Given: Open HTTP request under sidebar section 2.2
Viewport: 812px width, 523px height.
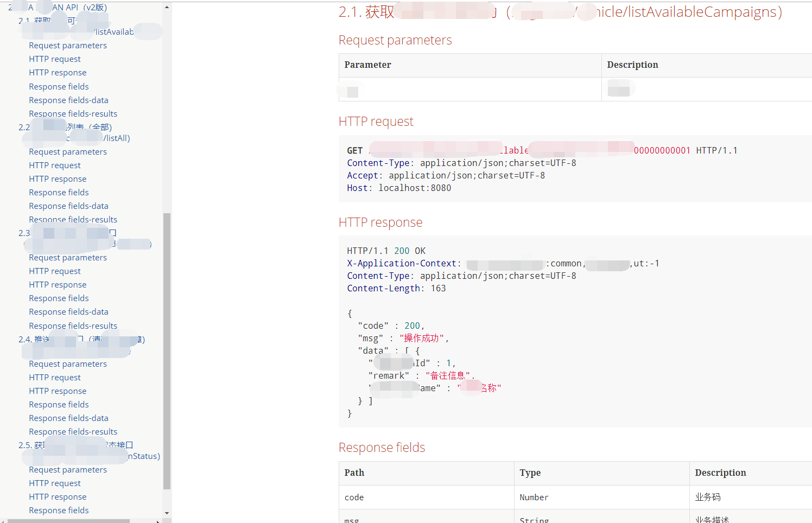Looking at the screenshot, I should 55,165.
